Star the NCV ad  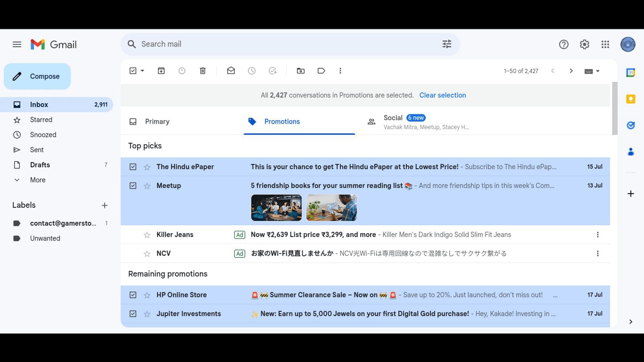pyautogui.click(x=147, y=254)
